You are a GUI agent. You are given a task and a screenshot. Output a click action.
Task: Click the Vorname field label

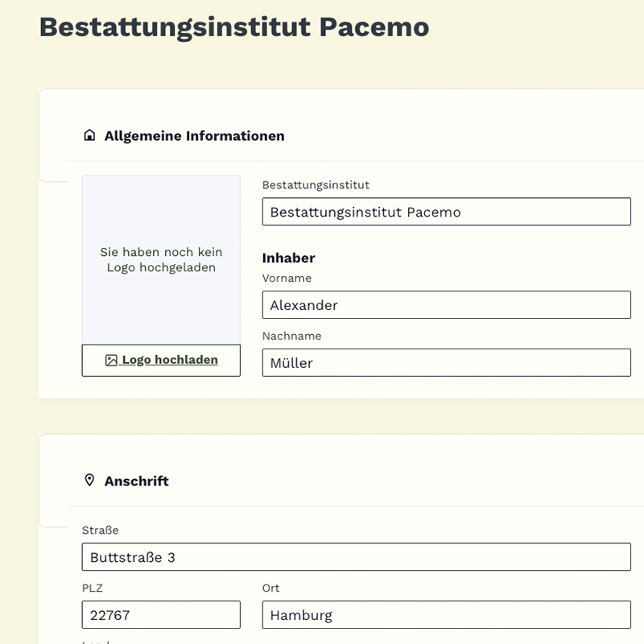coord(287,279)
